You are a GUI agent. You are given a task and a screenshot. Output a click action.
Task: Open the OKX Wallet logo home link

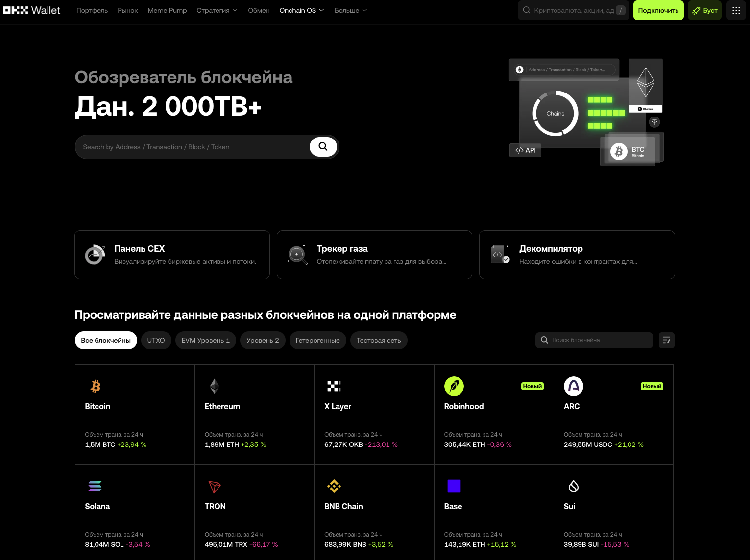[x=31, y=10]
